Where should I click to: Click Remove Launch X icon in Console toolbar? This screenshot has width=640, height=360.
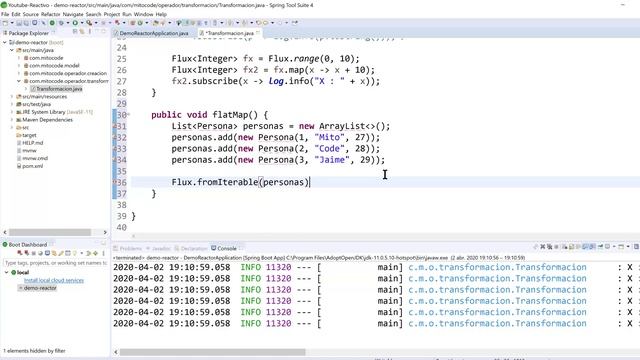542,247
